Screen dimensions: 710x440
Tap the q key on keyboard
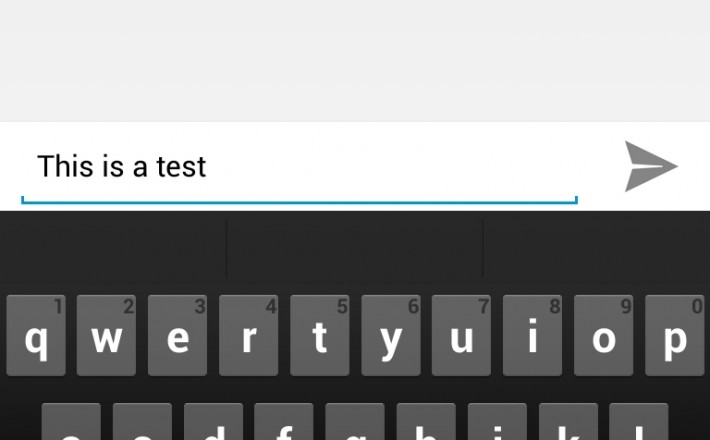coord(36,335)
